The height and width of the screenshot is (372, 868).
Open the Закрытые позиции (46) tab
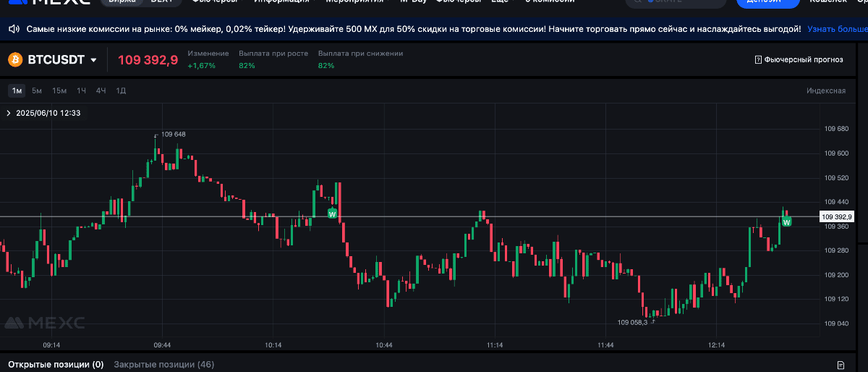click(164, 365)
